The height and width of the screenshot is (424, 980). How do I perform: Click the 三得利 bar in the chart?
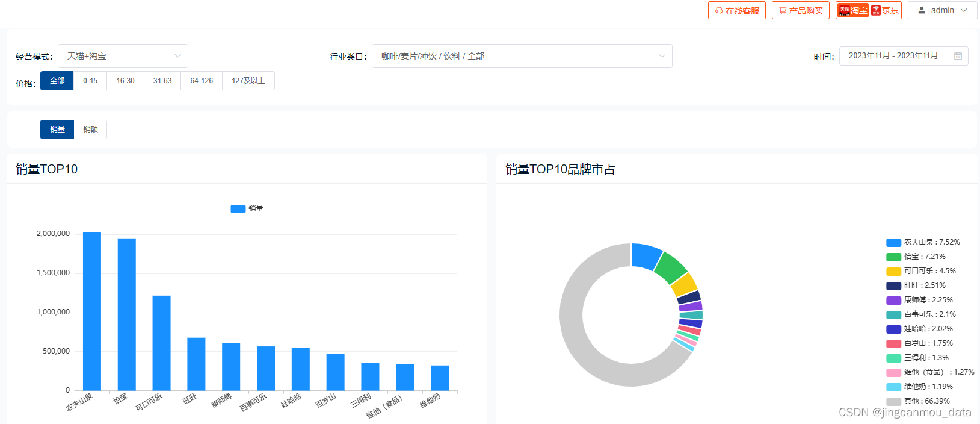pos(370,376)
